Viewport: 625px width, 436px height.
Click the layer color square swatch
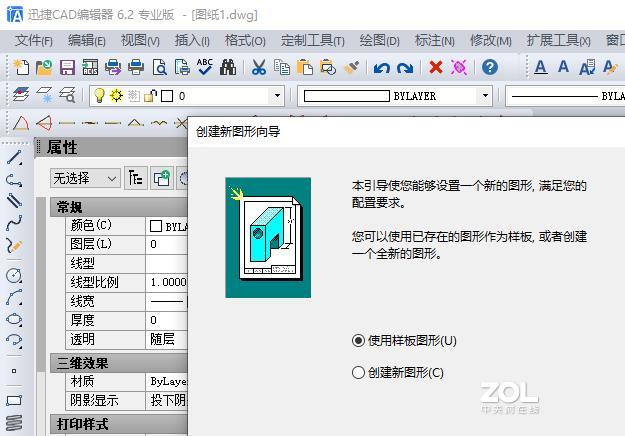167,96
